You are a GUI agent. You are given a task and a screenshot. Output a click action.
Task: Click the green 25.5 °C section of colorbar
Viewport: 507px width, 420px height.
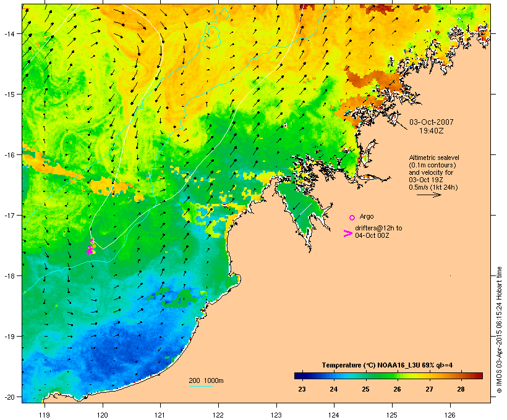(x=381, y=376)
